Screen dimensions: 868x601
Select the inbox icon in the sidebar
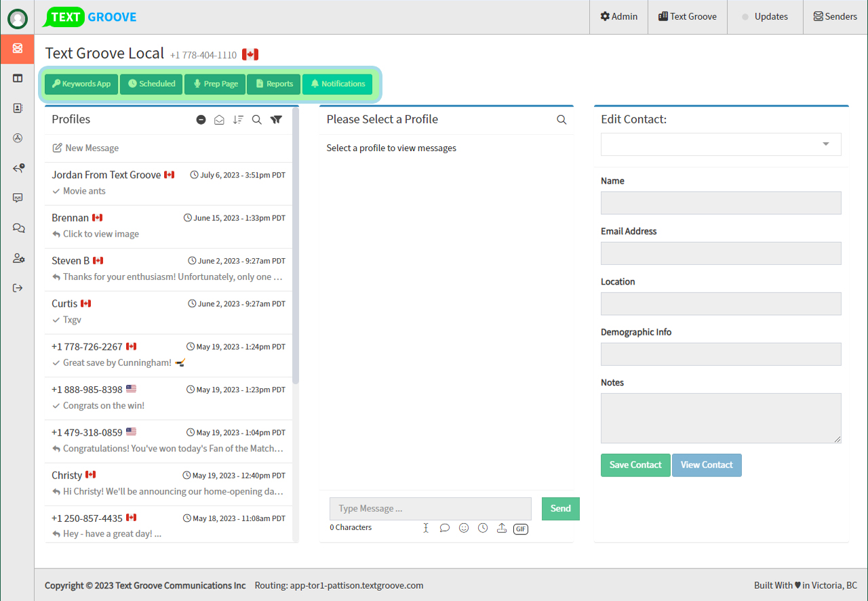click(18, 48)
